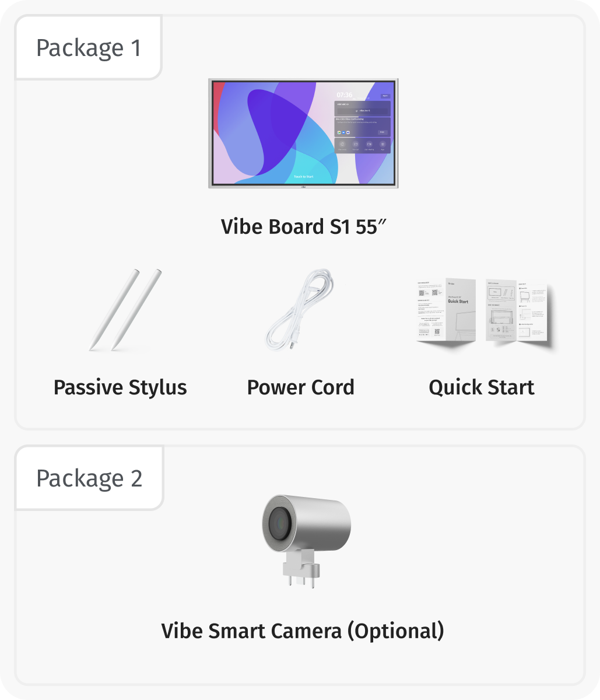This screenshot has width=600, height=700.
Task: Click the Passive Stylus pens image
Action: click(125, 309)
